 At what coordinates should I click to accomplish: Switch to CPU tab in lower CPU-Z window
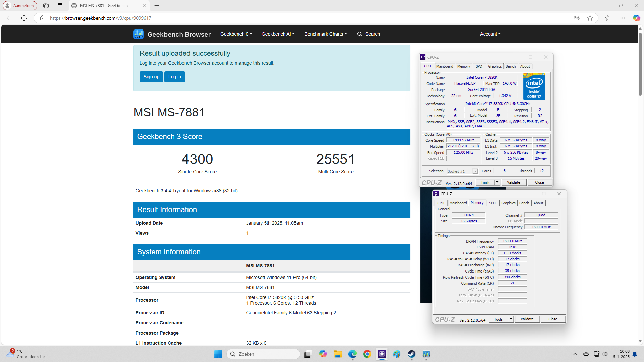441,203
